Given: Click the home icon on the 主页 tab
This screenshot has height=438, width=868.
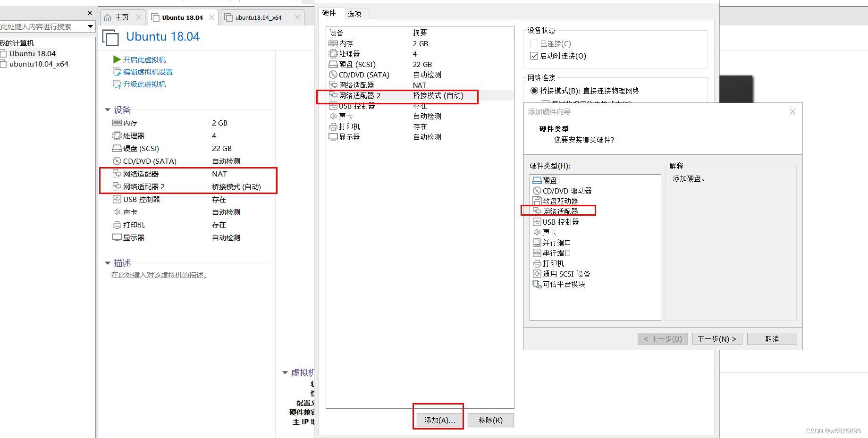Looking at the screenshot, I should click(x=108, y=17).
